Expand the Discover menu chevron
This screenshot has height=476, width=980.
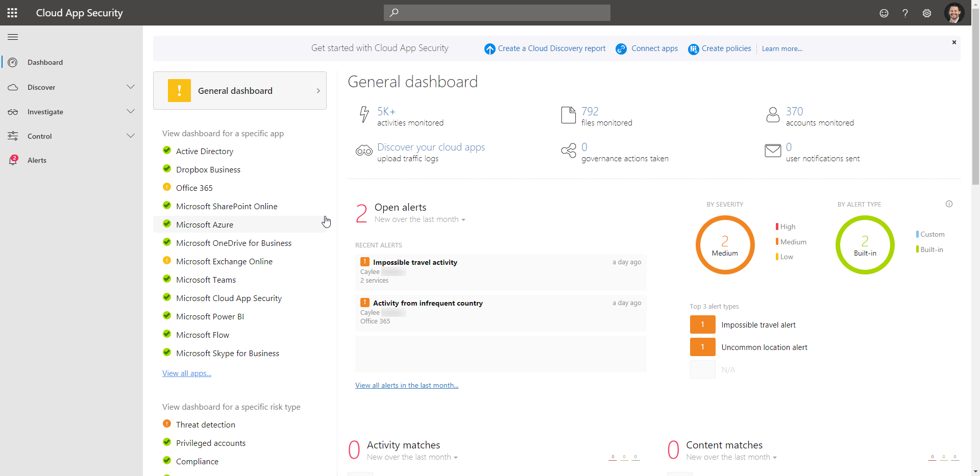click(x=131, y=87)
